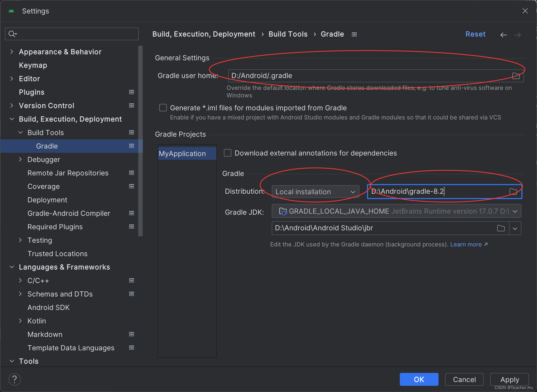Click the search magnifier icon in settings
Screen dimensions: 537x392
point(12,34)
